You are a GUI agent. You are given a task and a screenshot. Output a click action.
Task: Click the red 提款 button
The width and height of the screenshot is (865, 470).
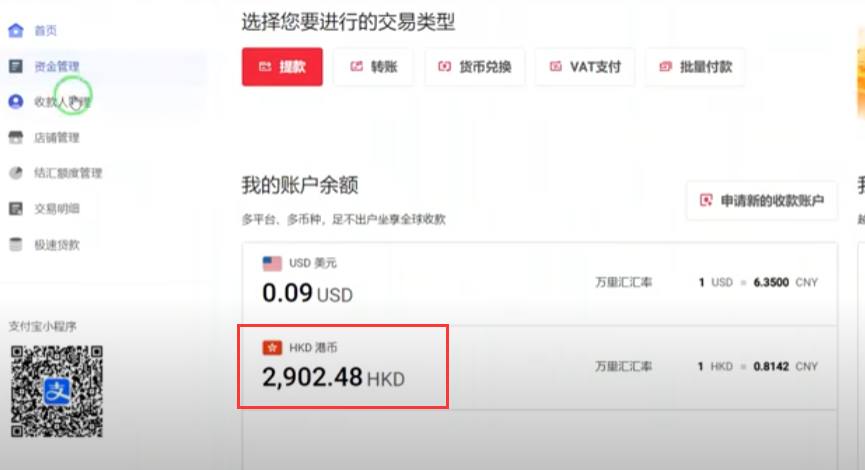click(x=282, y=67)
